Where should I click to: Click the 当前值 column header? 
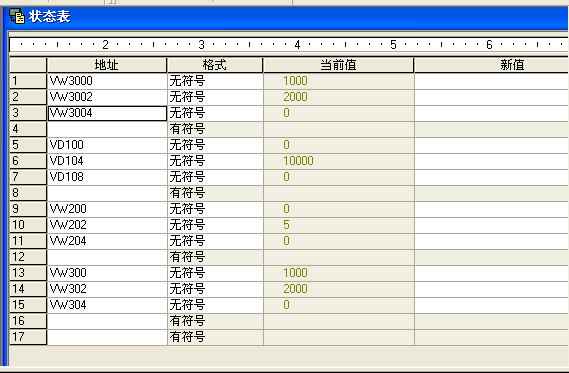click(x=339, y=65)
